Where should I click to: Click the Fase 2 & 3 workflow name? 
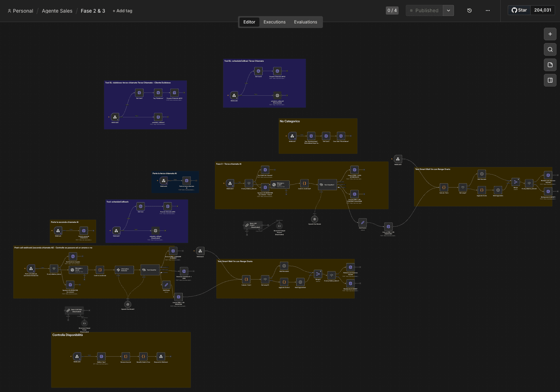pos(93,11)
